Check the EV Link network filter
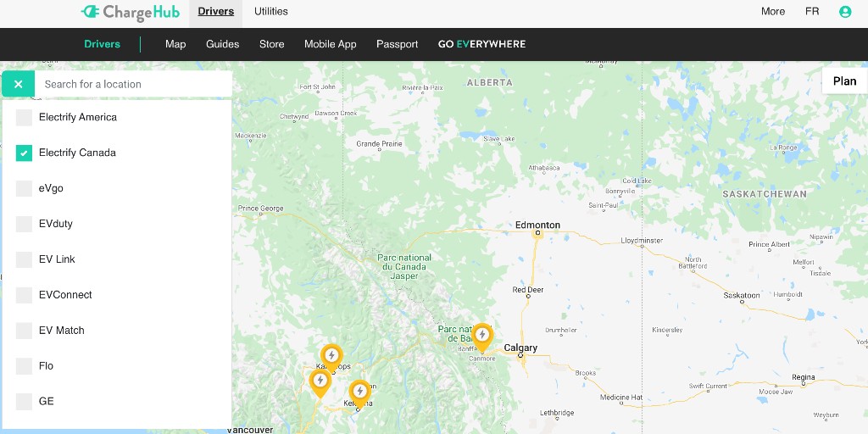868x434 pixels. coord(24,259)
